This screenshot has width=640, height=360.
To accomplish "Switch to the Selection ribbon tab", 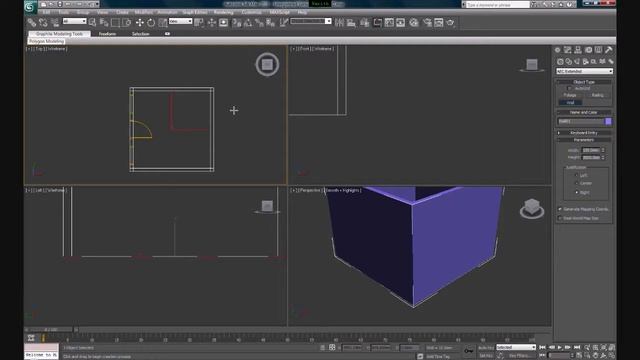I will 140,34.
